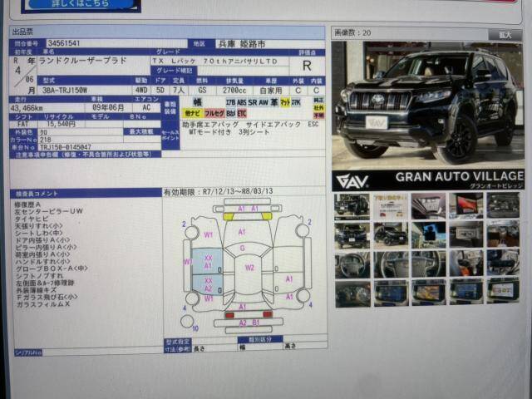This screenshot has height=399, width=532.
Task: Click the evaluation score R box
Action: [x=308, y=64]
